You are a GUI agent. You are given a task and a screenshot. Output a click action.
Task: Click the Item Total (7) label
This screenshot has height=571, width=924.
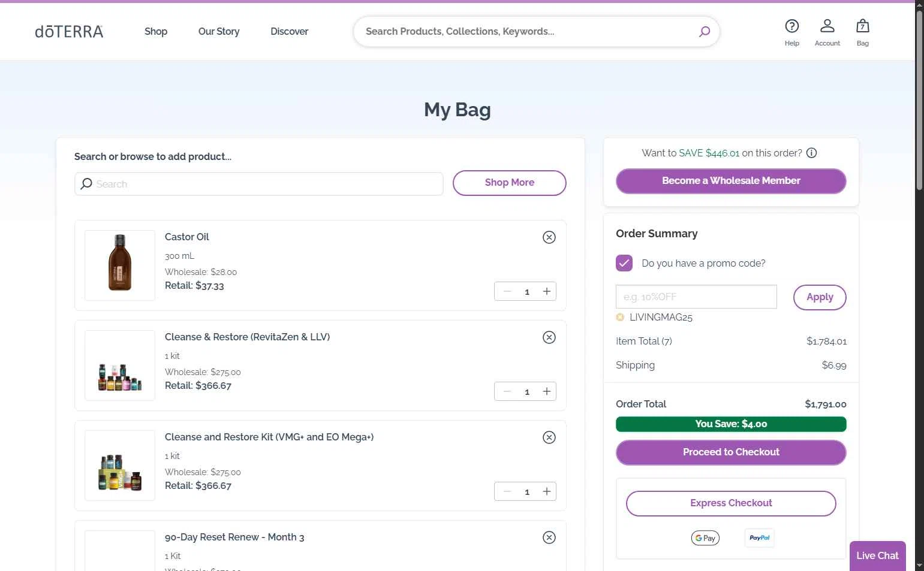pyautogui.click(x=644, y=341)
